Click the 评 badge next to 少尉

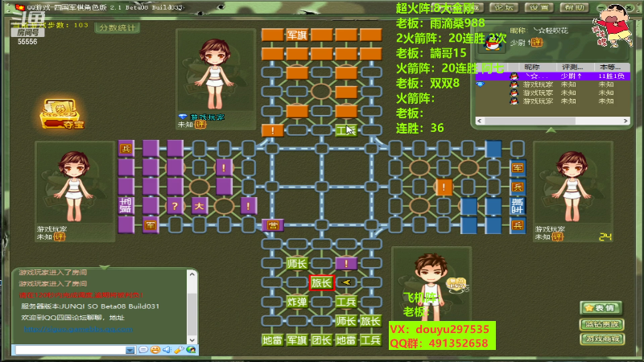pos(537,43)
